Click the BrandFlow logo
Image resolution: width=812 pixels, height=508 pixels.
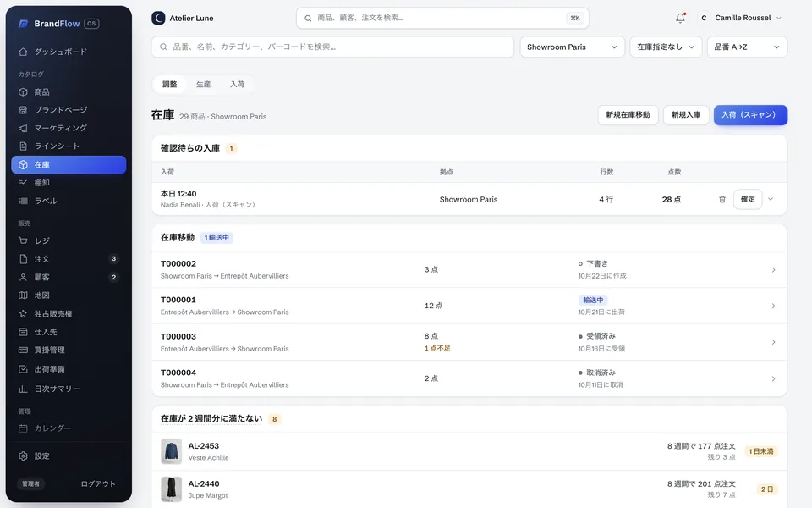pos(23,24)
